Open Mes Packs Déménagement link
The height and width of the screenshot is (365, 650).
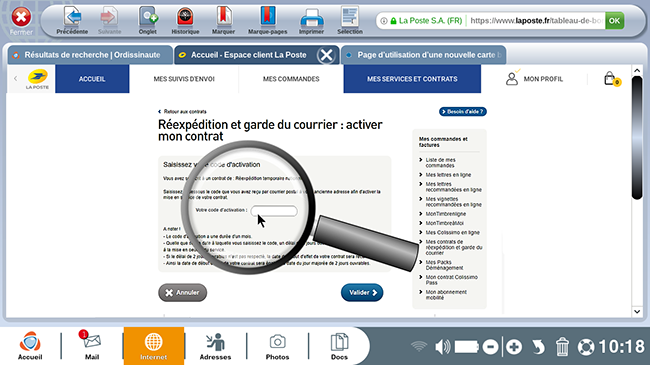(x=444, y=265)
